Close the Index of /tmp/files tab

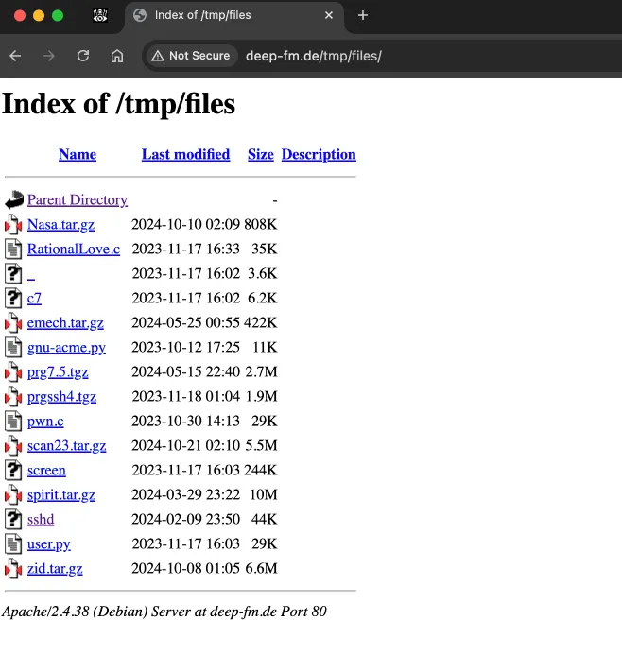pos(329,15)
